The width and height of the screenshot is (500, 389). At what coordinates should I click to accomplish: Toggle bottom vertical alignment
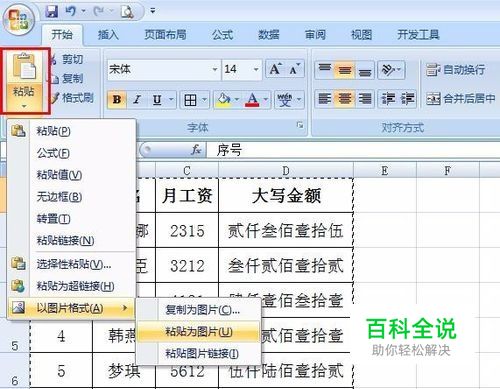point(365,70)
